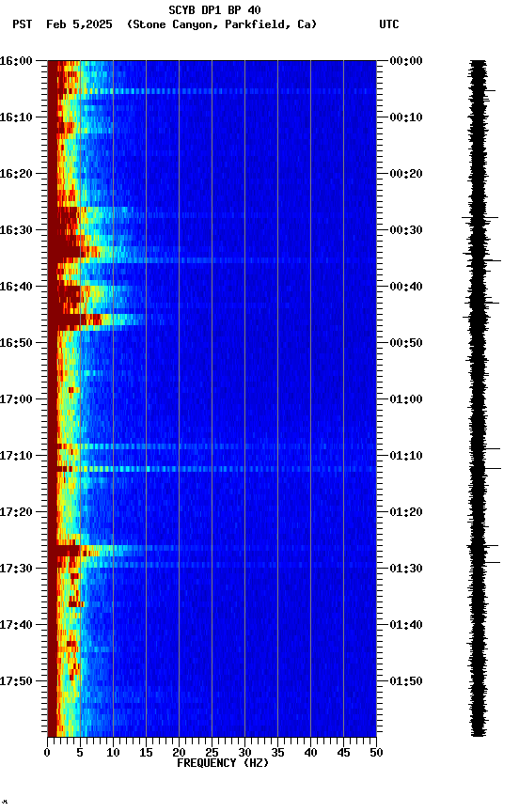Screen dimensions: 519x812
Task: Click the PST time label 17:10
Action: click(x=16, y=456)
